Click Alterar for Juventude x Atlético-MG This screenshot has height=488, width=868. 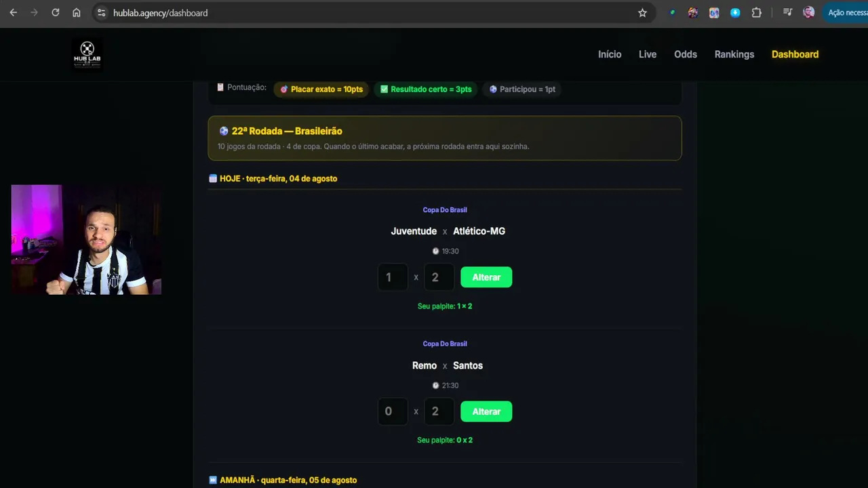click(486, 277)
